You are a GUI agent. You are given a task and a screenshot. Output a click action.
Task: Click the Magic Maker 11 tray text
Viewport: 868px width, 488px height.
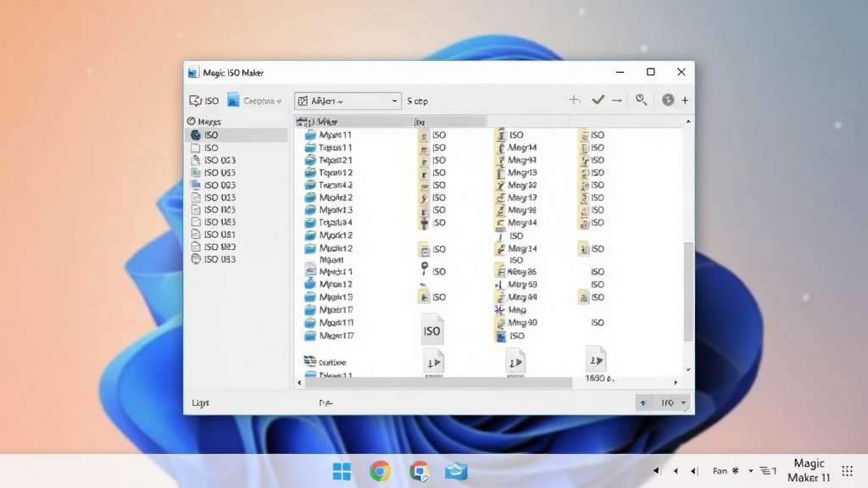(x=809, y=470)
